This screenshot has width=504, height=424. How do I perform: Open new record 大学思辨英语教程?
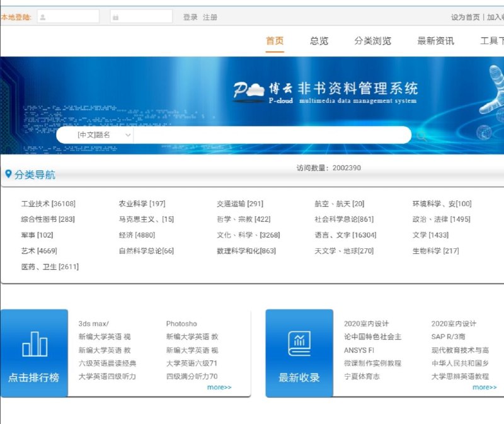pyautogui.click(x=460, y=376)
